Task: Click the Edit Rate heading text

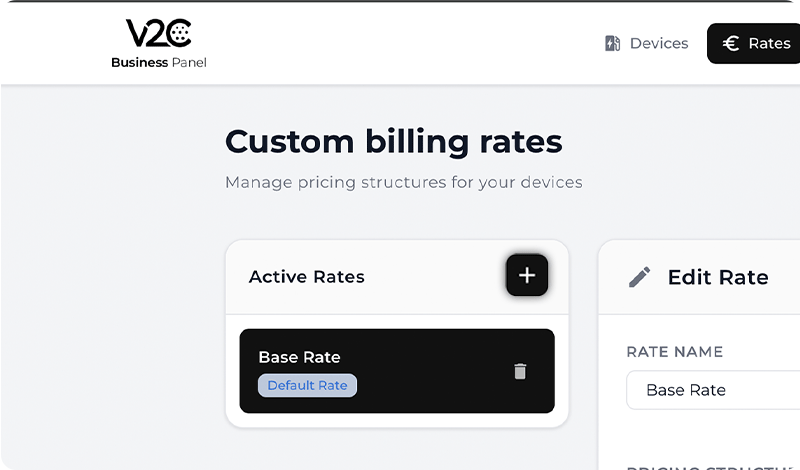Action: coord(718,277)
